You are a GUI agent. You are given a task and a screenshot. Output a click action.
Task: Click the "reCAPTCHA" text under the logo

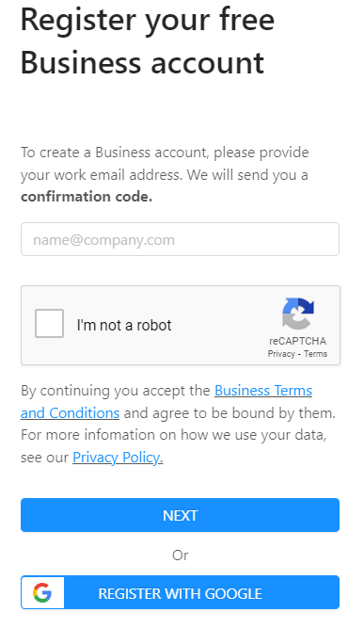point(297,341)
